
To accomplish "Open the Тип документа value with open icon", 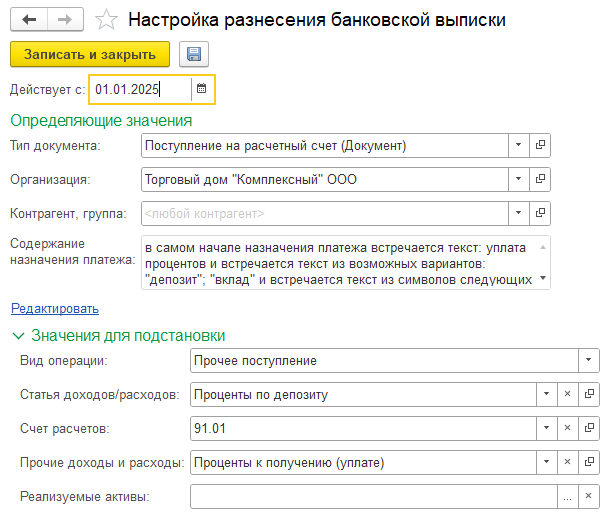I will point(540,145).
